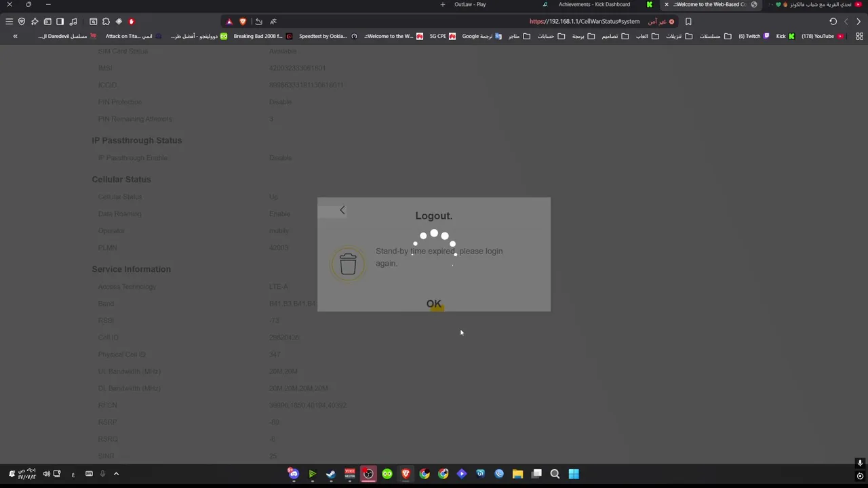Click the address bar URL 192.168.1.1
The width and height of the screenshot is (868, 488).
[x=584, y=22]
